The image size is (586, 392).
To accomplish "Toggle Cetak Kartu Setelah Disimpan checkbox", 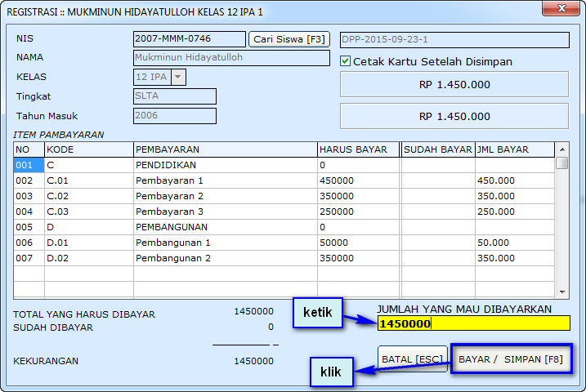I will pos(346,61).
